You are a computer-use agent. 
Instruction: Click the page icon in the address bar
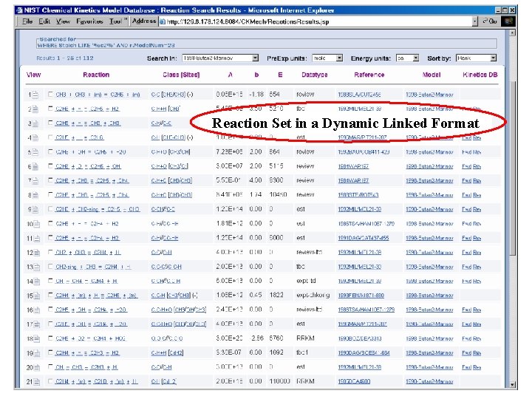point(163,21)
